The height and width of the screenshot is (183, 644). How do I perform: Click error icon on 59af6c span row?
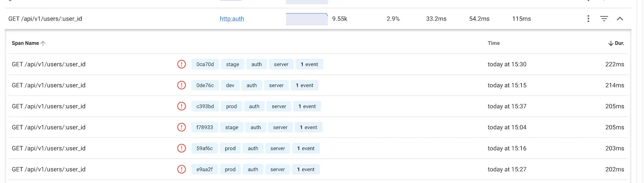(182, 148)
